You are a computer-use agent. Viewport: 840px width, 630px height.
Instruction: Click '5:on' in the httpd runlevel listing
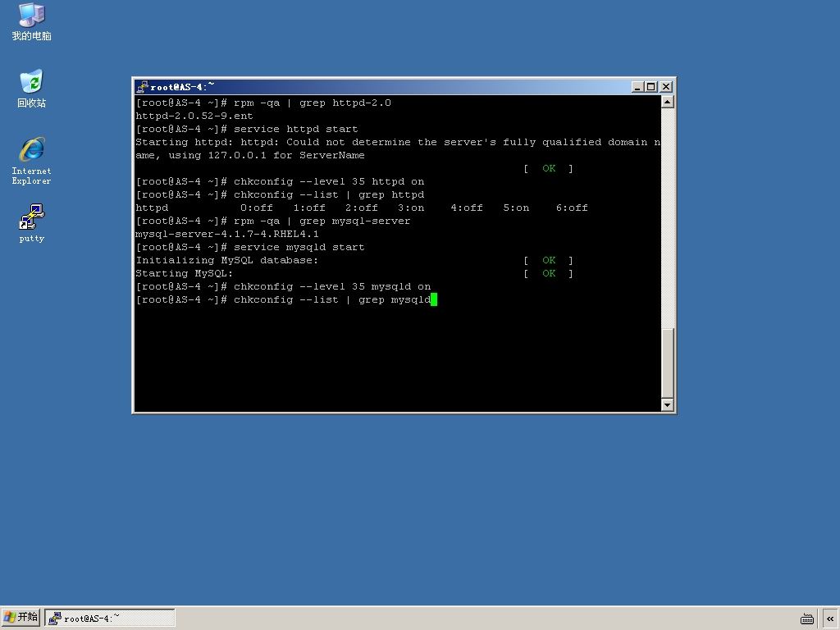(516, 208)
